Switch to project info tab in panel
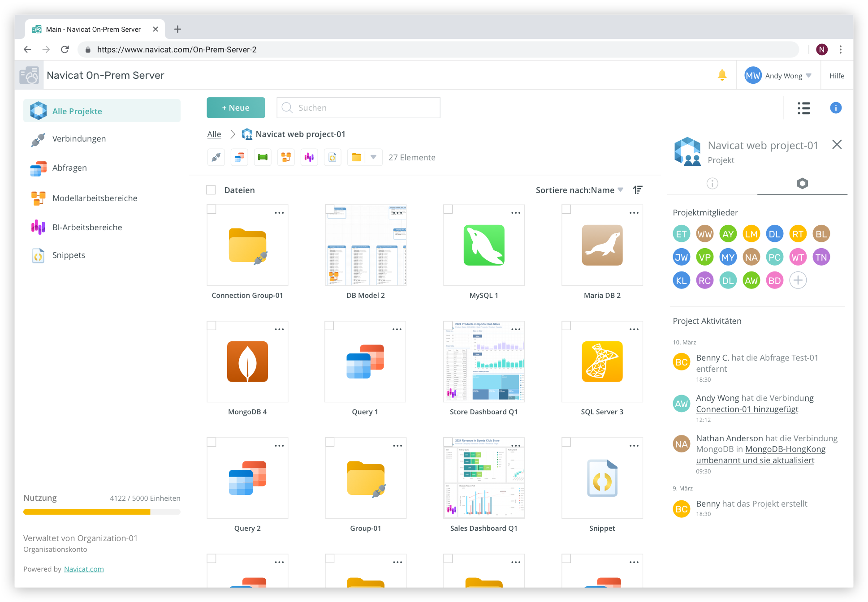Image resolution: width=868 pixels, height=602 pixels. click(x=712, y=183)
